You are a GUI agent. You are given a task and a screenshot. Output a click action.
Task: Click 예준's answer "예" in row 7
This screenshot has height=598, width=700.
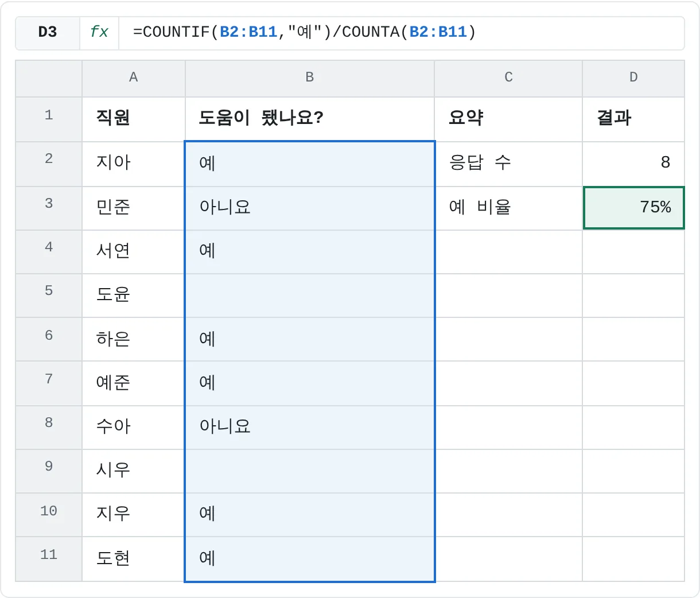point(310,383)
